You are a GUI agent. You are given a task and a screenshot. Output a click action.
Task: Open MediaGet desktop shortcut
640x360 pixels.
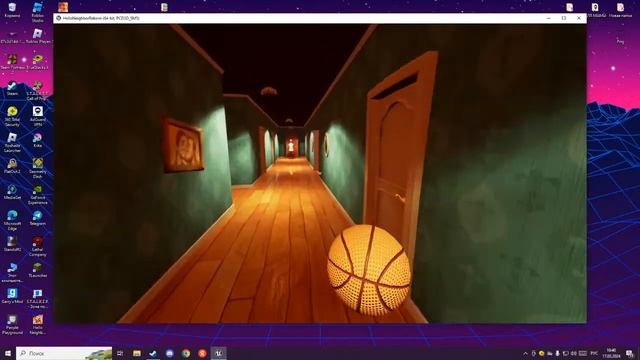12,192
